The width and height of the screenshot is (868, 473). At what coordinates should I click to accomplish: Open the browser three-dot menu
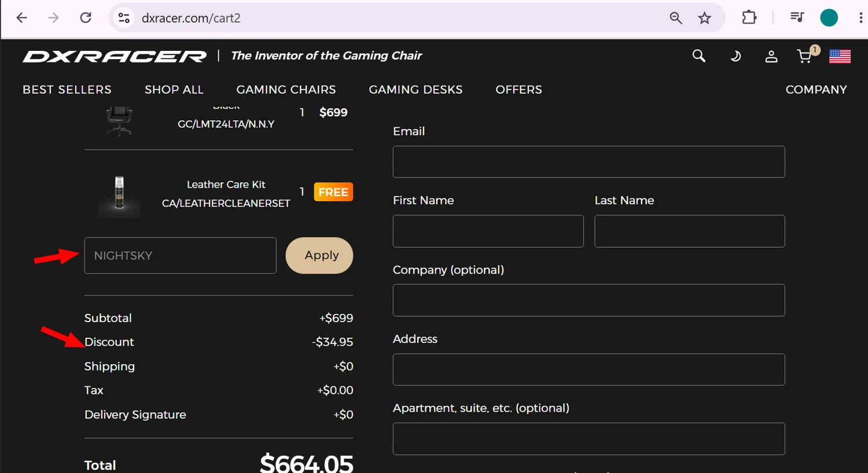861,18
